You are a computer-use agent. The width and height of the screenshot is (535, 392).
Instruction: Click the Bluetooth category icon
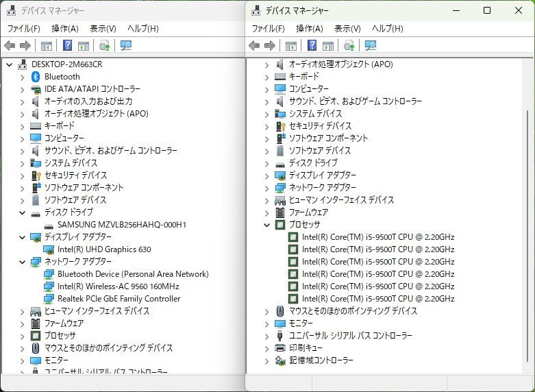(x=36, y=77)
